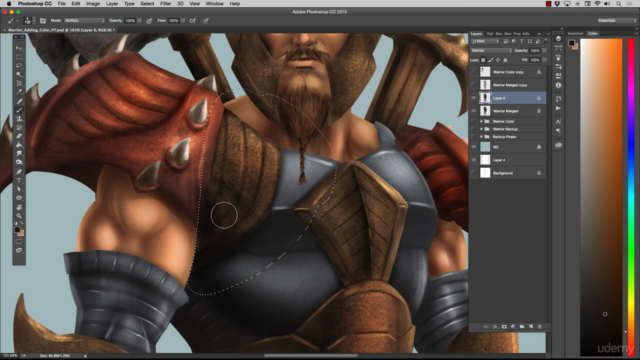Screen dimensions: 640x360
Task: Select the Ellipse shape tool
Action: (19, 198)
